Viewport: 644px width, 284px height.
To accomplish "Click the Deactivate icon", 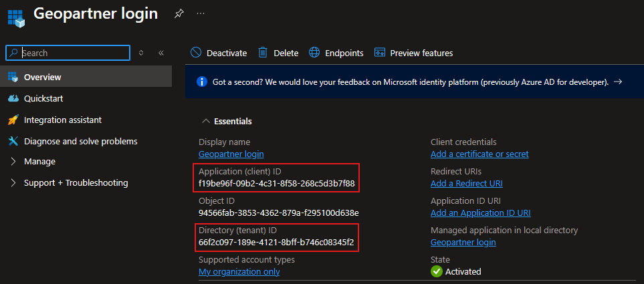I will point(196,53).
